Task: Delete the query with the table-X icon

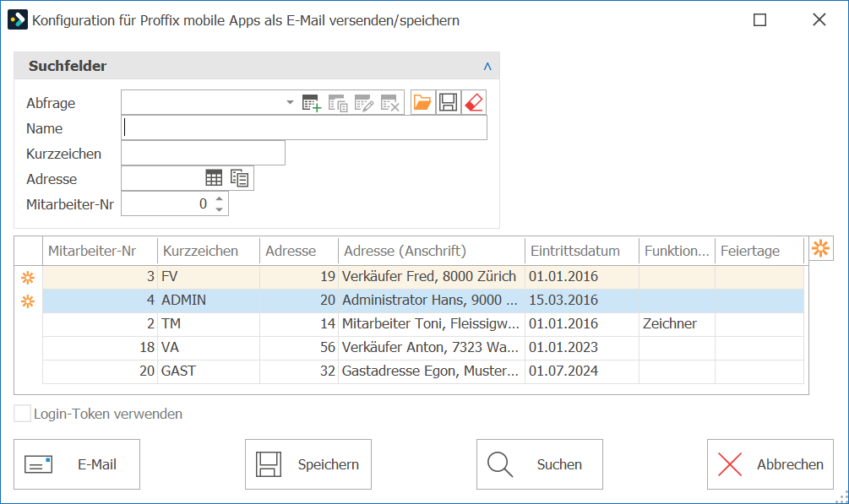Action: pos(389,102)
